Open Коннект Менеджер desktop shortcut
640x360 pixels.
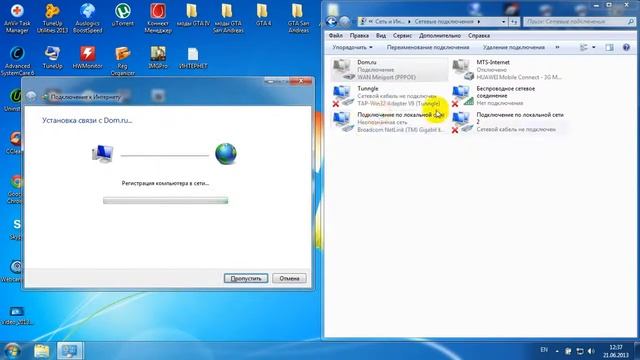158,19
